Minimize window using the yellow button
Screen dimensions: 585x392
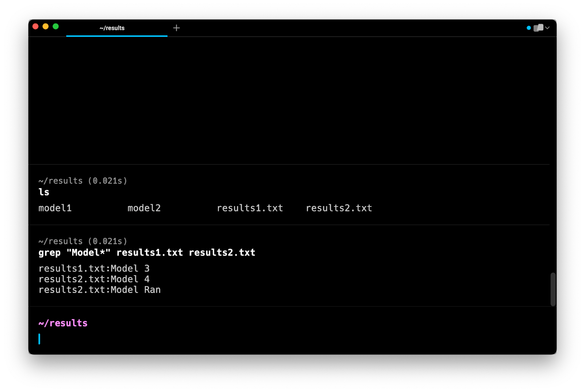pos(46,26)
